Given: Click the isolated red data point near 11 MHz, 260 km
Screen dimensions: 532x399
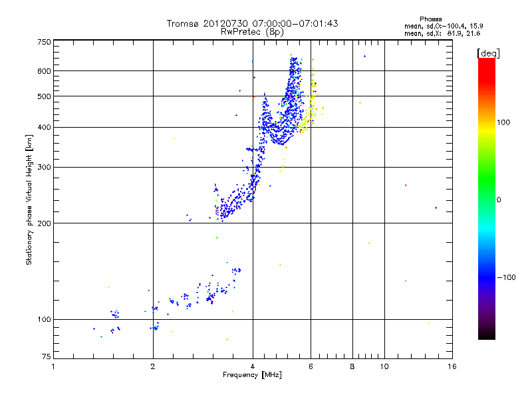Looking at the screenshot, I should click(406, 186).
